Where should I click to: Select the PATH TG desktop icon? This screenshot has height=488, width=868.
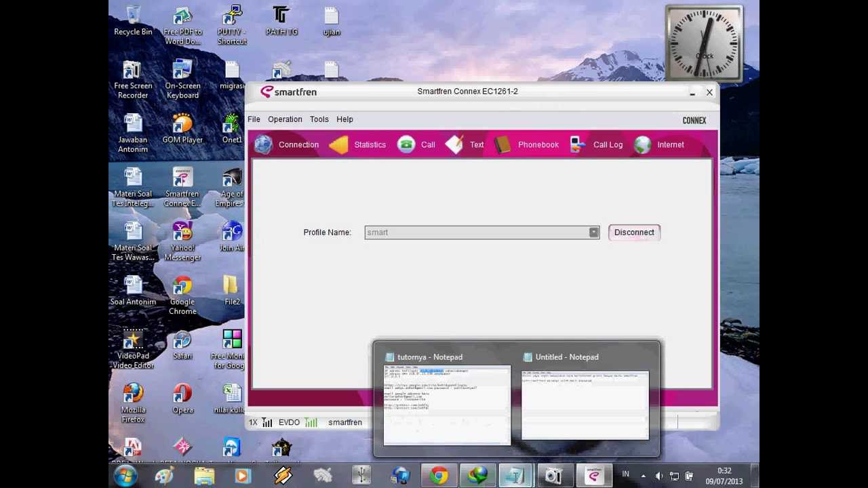click(x=281, y=21)
